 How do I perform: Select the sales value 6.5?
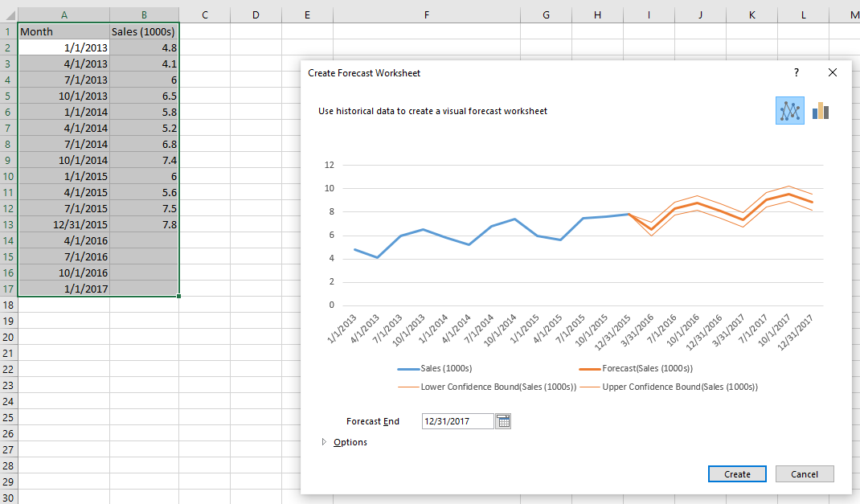coord(144,96)
